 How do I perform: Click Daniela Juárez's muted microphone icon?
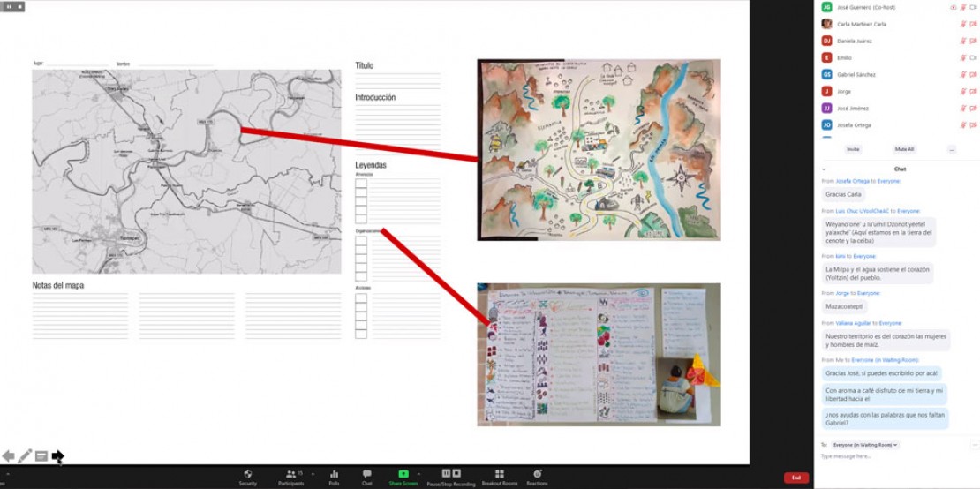coord(963,41)
